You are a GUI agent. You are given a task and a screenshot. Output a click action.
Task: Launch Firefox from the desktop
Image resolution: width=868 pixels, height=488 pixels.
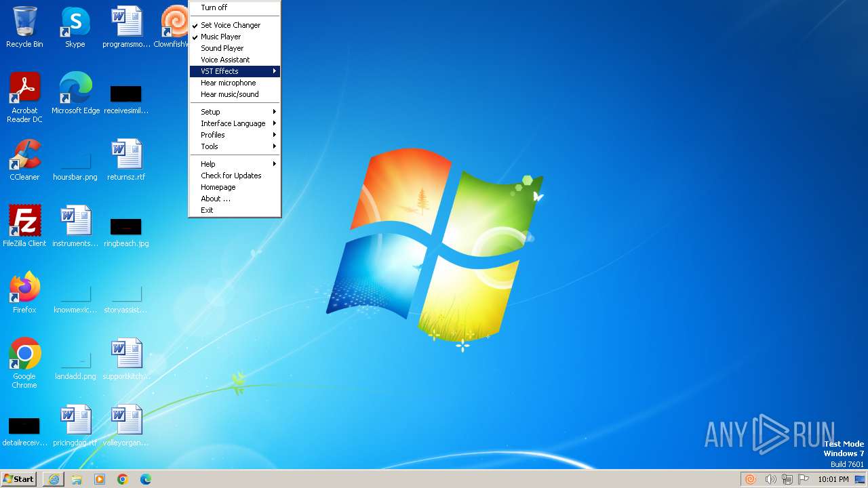click(24, 293)
